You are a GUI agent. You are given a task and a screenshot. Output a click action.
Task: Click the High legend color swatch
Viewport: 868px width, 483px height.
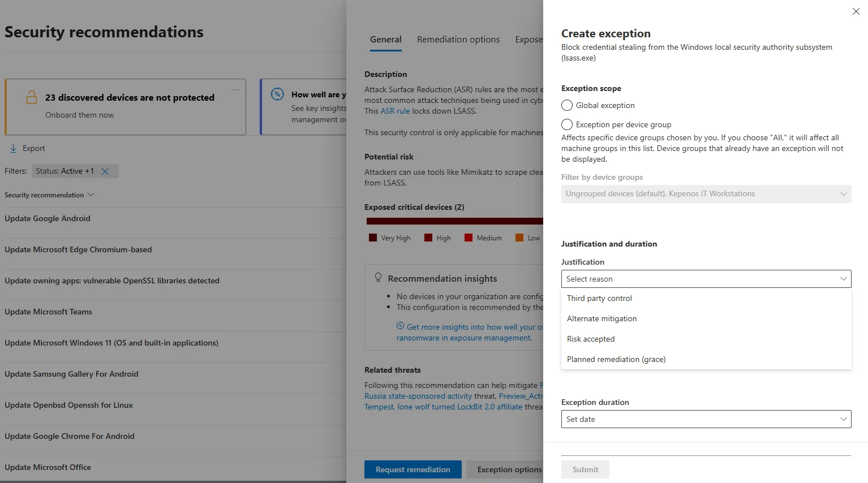(x=428, y=238)
